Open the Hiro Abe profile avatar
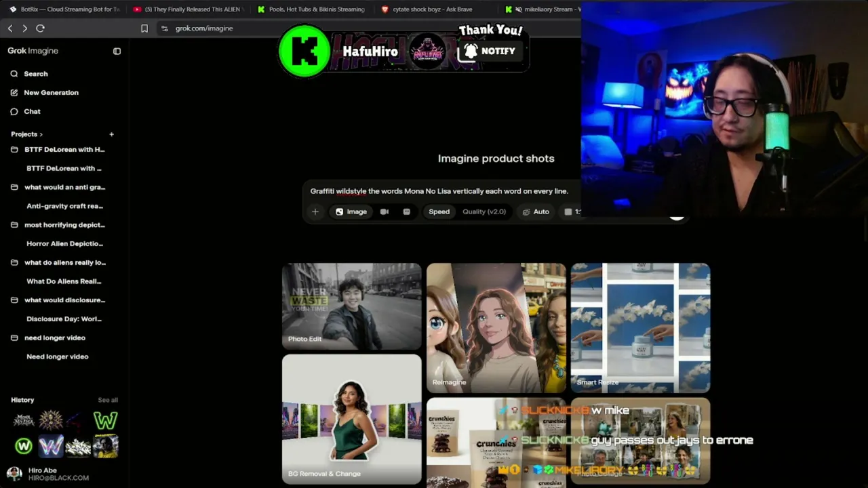 coord(14,474)
